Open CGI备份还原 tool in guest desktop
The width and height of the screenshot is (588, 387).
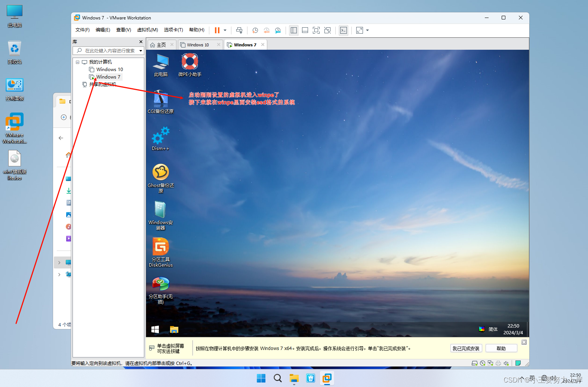[161, 102]
